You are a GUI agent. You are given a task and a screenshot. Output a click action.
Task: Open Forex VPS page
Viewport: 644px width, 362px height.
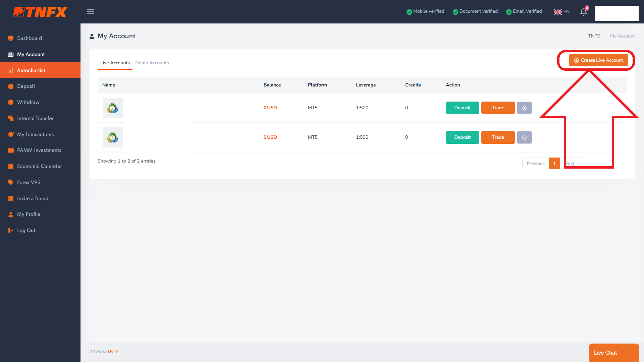tap(40, 182)
